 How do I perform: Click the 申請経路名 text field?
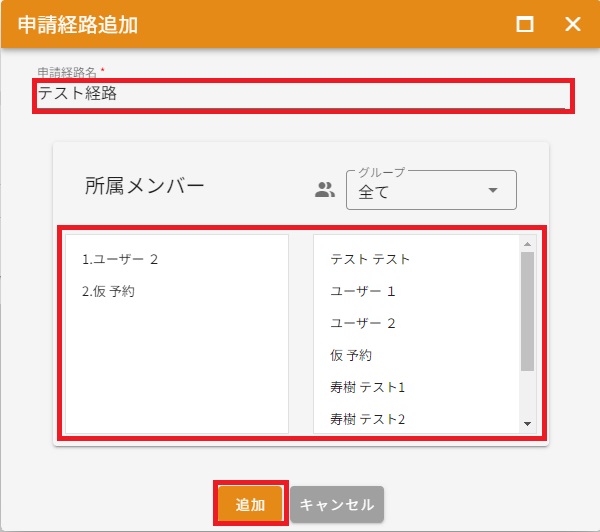[302, 94]
